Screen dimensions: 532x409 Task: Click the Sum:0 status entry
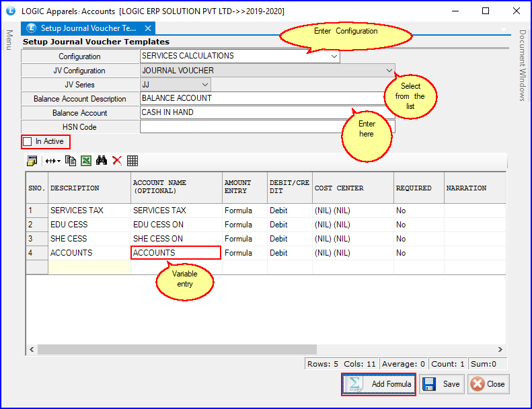[x=487, y=364]
